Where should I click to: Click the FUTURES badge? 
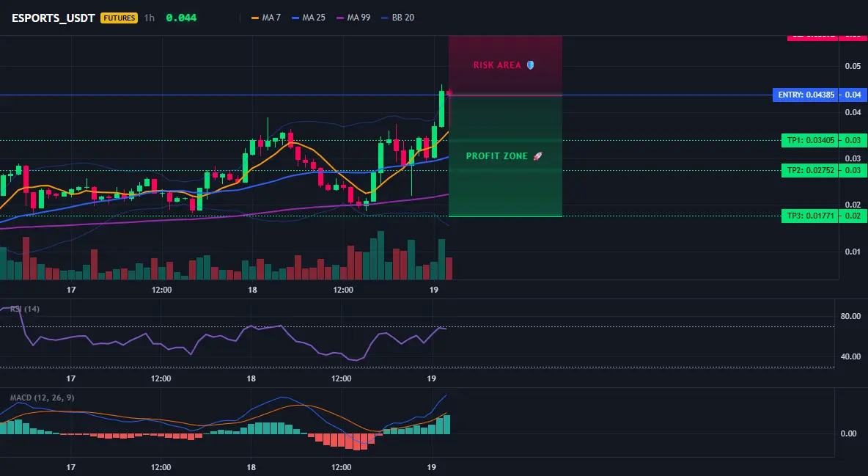[119, 18]
